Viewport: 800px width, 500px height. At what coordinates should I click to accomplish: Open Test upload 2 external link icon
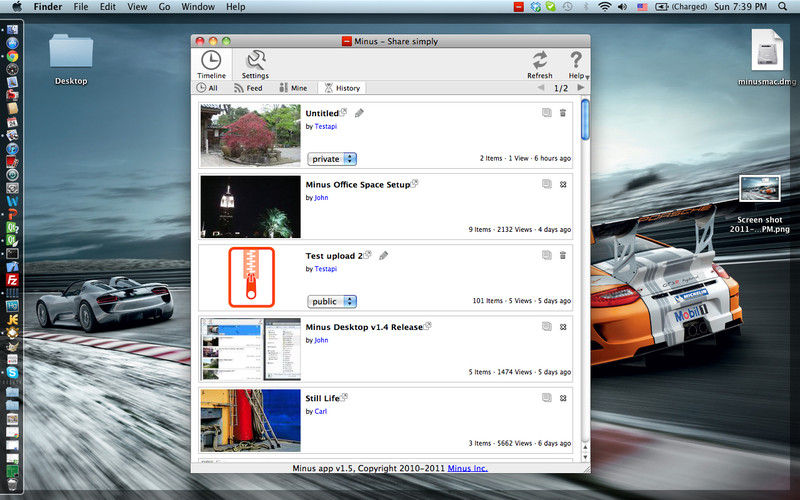(367, 254)
